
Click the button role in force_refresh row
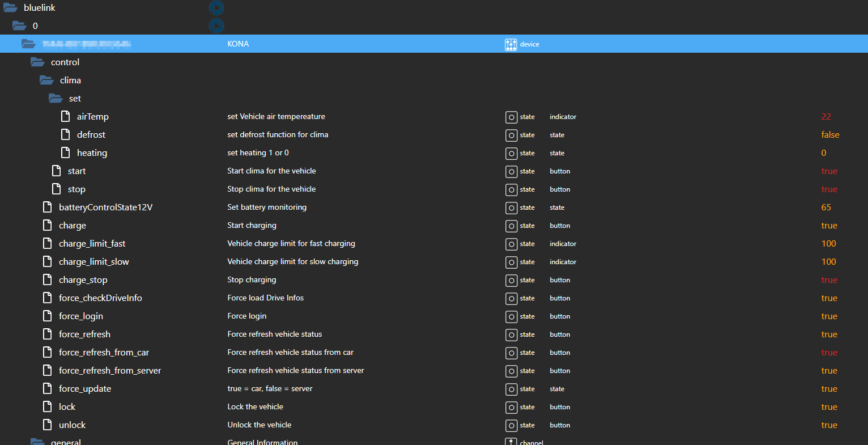tap(560, 334)
